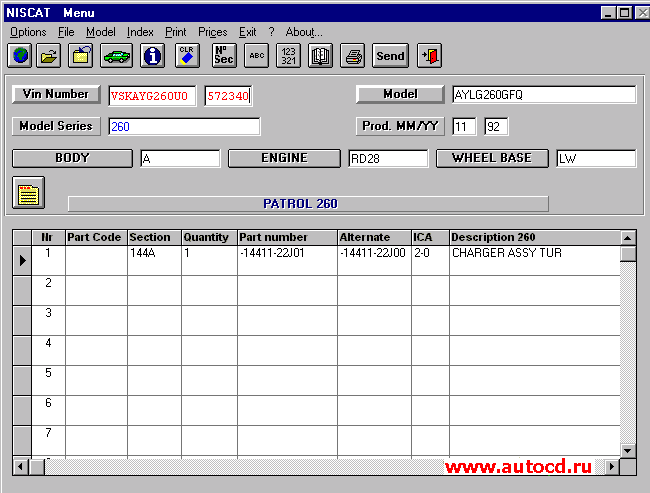Open the File menu
650x493 pixels.
click(66, 32)
